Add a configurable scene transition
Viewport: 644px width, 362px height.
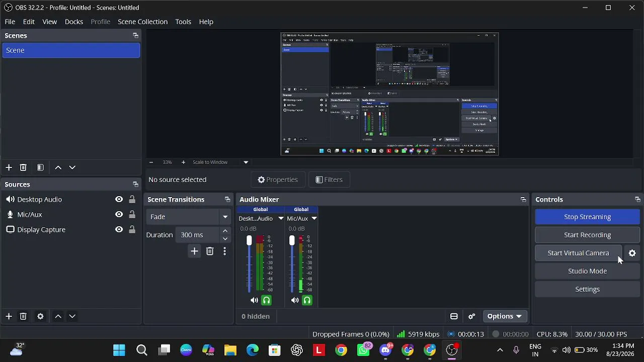[x=195, y=251]
